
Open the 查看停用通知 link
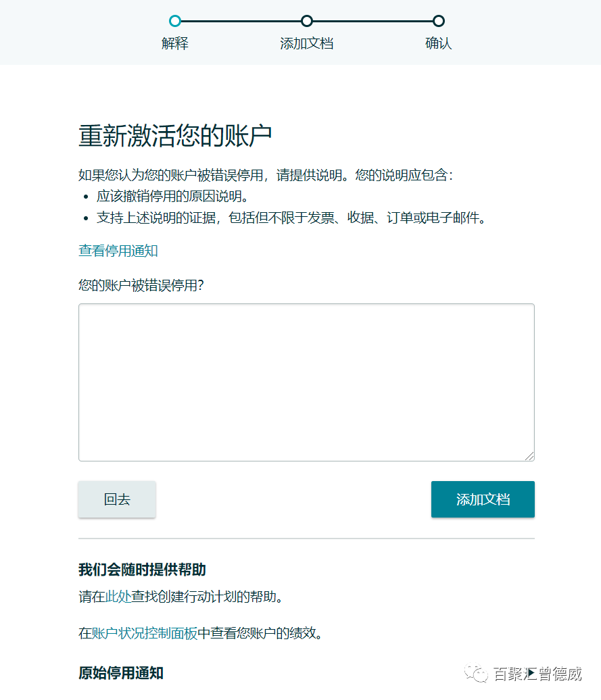(x=118, y=251)
